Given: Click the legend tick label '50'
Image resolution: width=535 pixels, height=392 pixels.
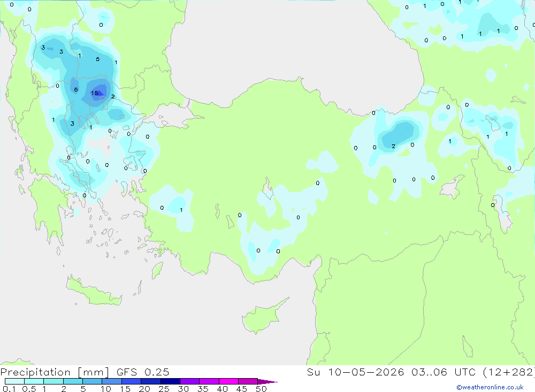Looking at the screenshot, I should (261, 389).
